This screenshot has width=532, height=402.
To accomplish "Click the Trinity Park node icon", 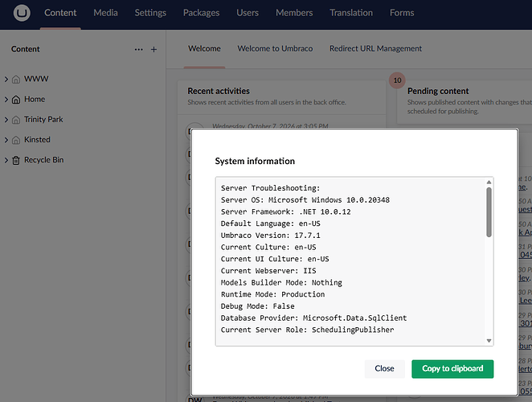I will pyautogui.click(x=16, y=120).
